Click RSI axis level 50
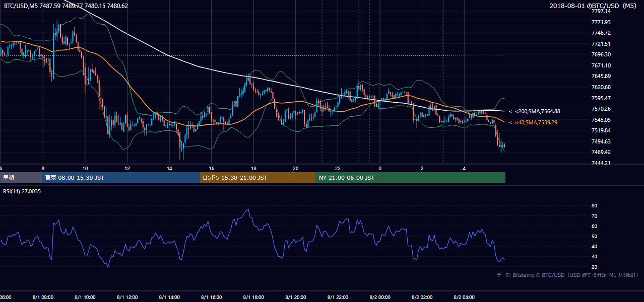Image resolution: width=644 pixels, height=302 pixels. pos(594,236)
